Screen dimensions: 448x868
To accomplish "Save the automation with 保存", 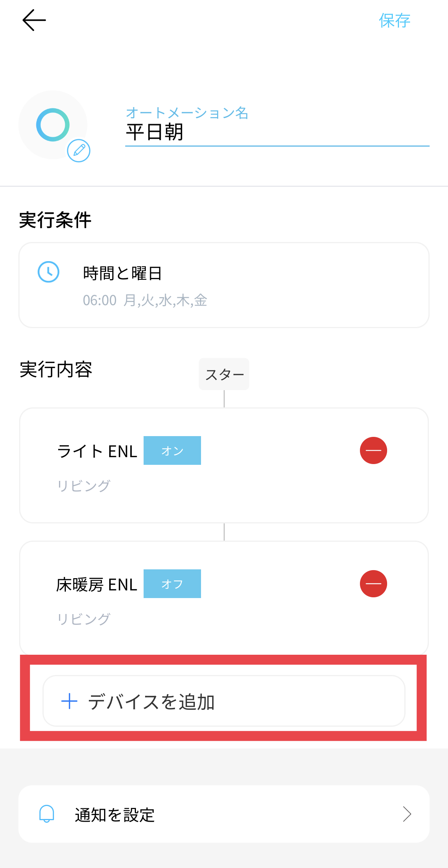I will [395, 20].
